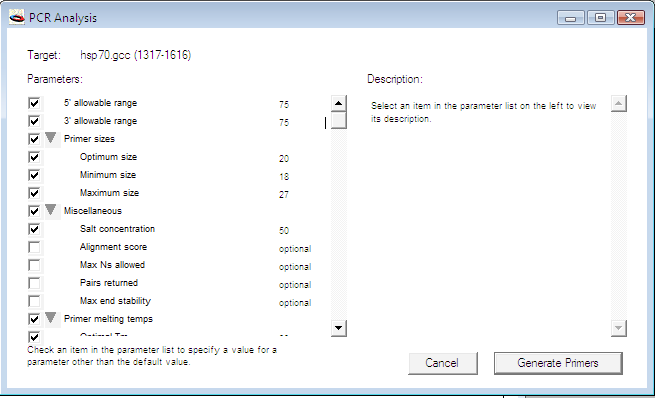
Task: Click the Alignment score optional value
Action: (x=295, y=249)
